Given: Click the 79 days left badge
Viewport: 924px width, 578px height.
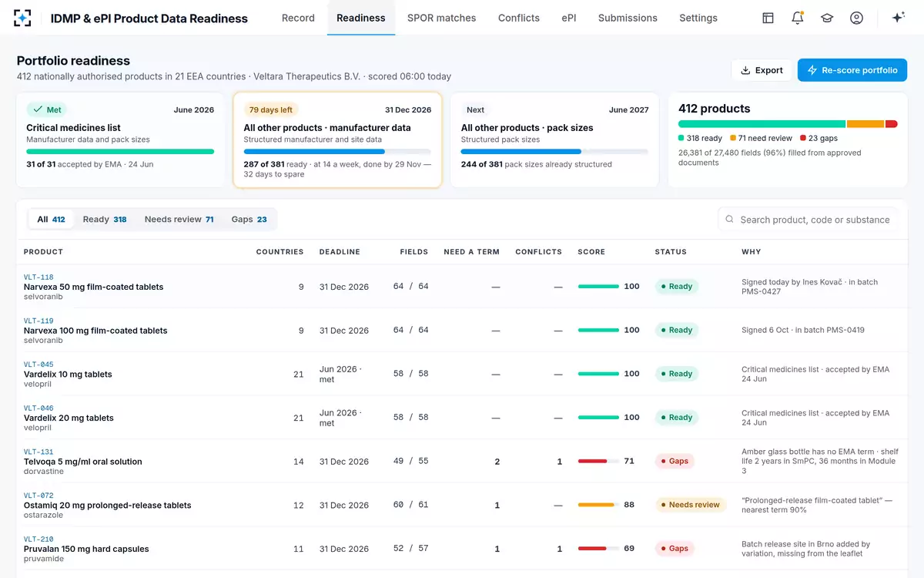Looking at the screenshot, I should click(x=270, y=110).
